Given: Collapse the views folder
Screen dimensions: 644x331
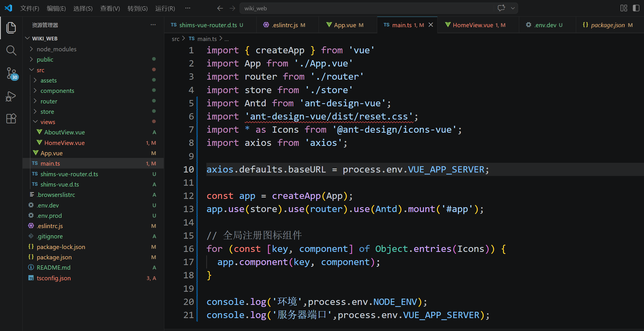Looking at the screenshot, I should click(48, 122).
